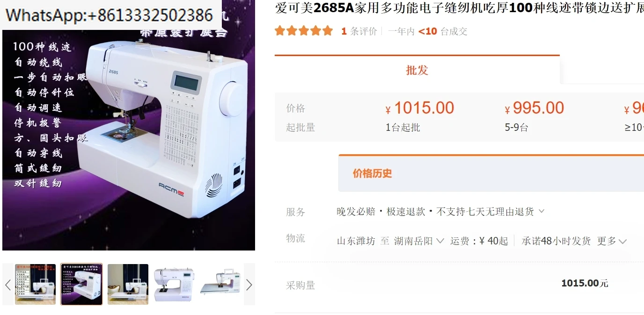Open the 价格历史 panel
The image size is (644, 315).
pyautogui.click(x=373, y=173)
